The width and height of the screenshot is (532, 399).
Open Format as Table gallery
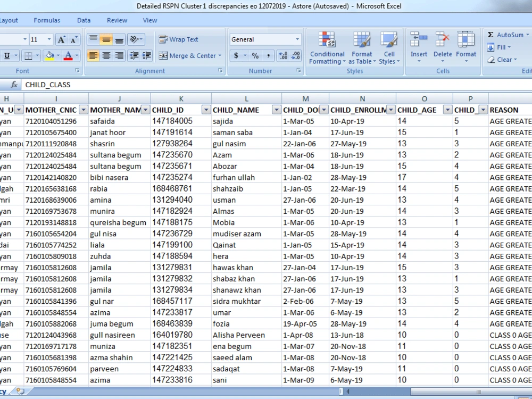coord(362,48)
